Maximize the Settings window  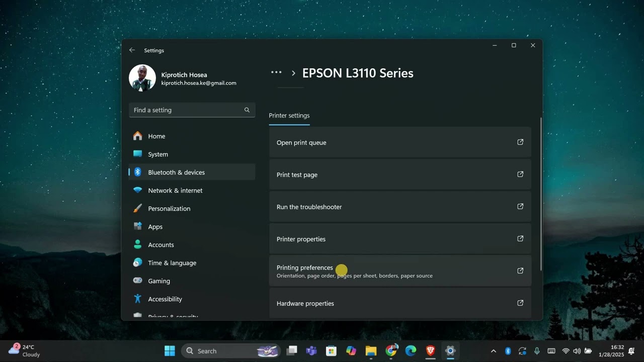[x=514, y=45]
